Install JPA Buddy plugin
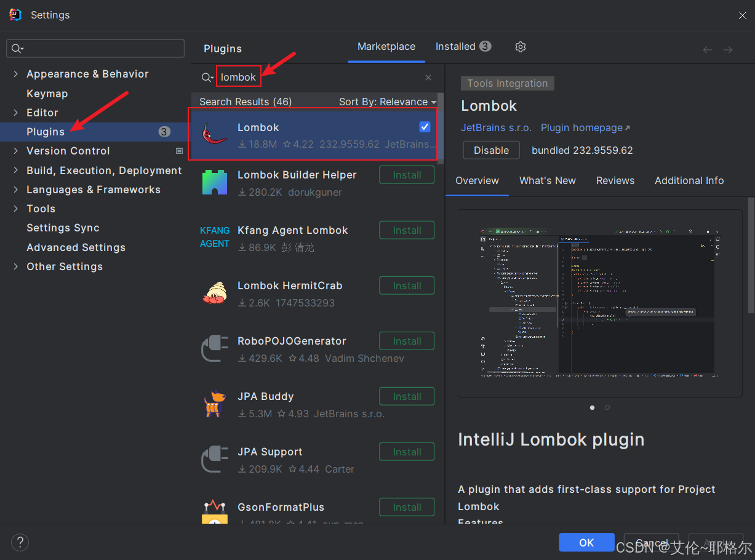 point(407,396)
